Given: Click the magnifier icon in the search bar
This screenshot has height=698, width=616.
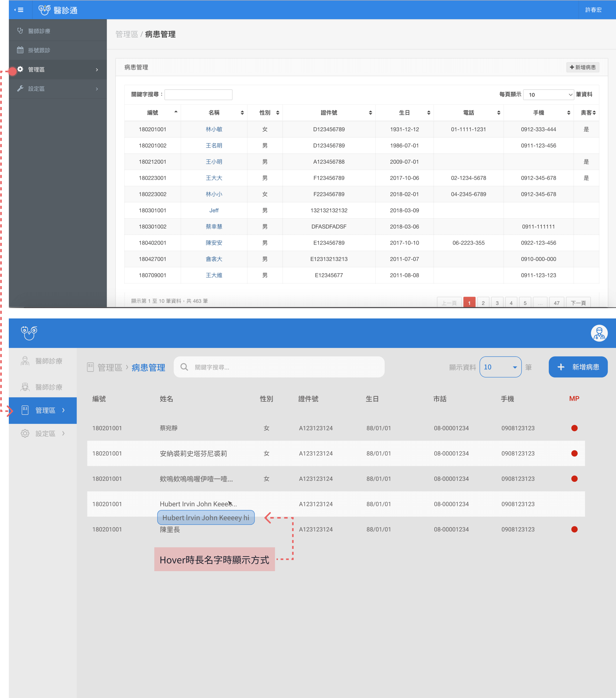Looking at the screenshot, I should [184, 367].
